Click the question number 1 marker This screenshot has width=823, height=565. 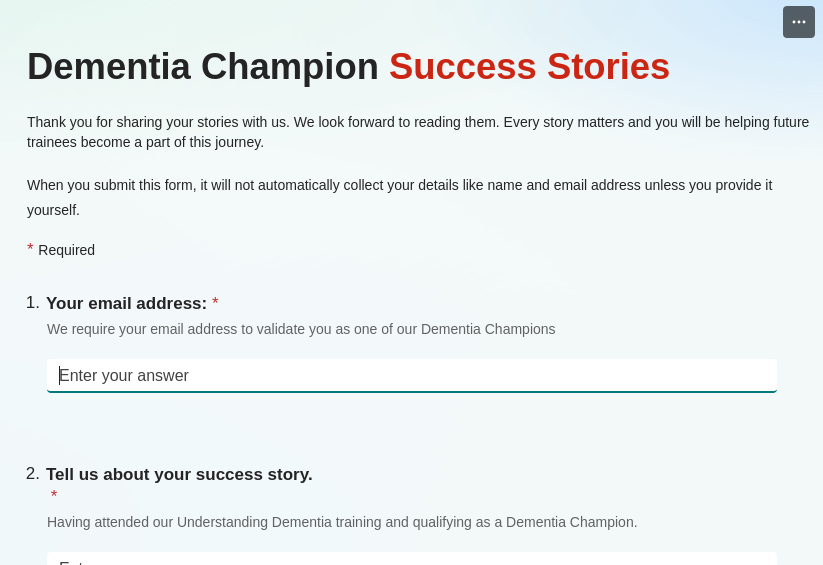(x=32, y=303)
